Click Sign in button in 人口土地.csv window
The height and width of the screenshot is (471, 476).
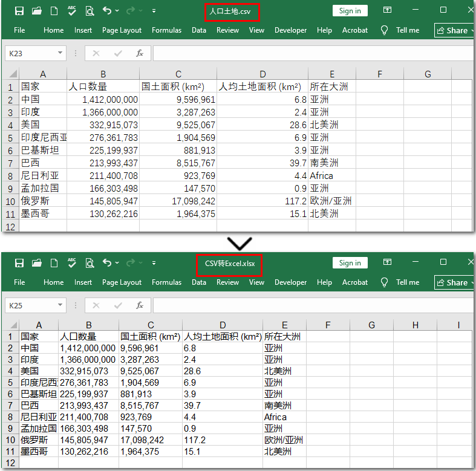click(x=350, y=11)
